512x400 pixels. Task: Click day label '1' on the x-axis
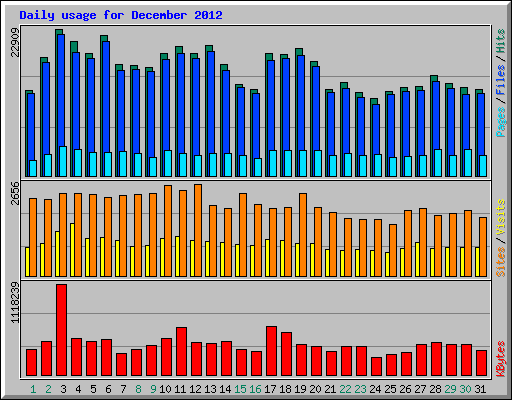click(x=33, y=389)
